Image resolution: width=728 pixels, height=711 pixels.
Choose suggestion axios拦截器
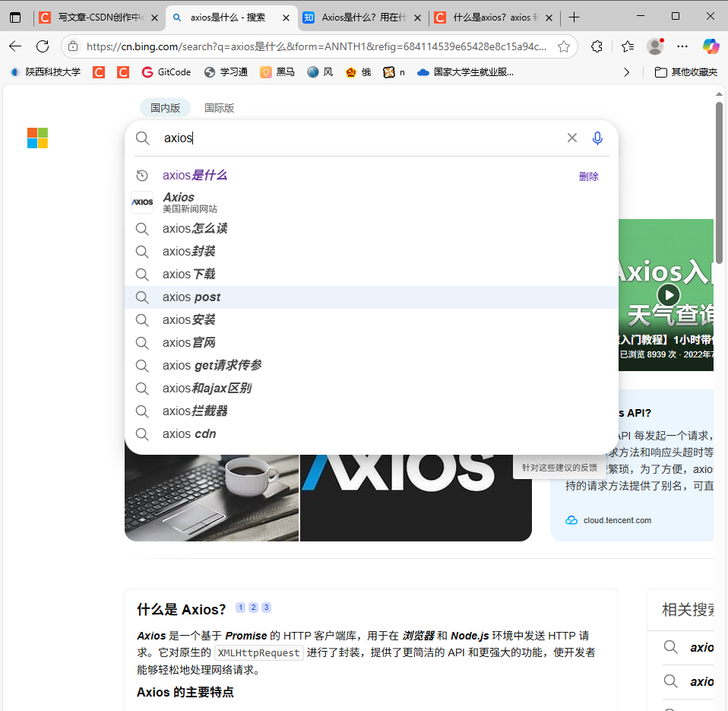coord(372,411)
